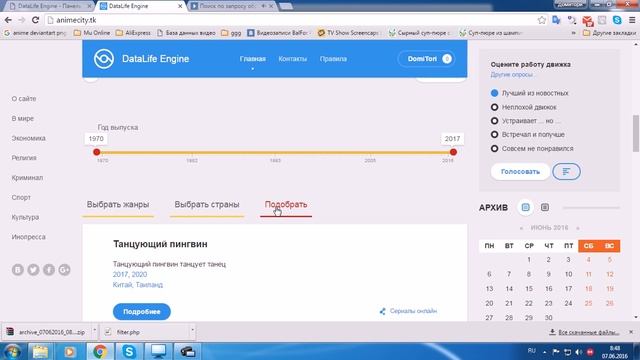Open the DomiTori user menu

[x=427, y=59]
